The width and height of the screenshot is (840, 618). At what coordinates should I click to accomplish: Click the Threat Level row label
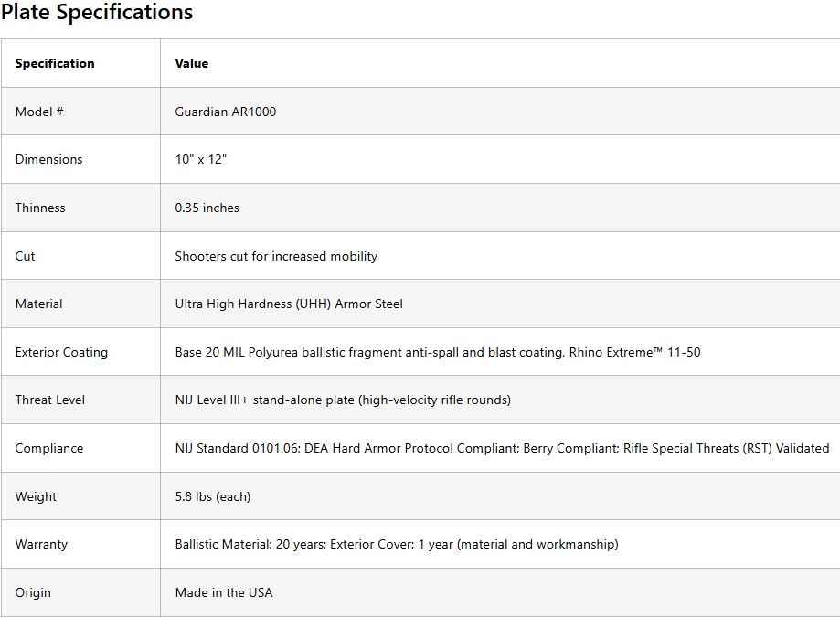[50, 400]
